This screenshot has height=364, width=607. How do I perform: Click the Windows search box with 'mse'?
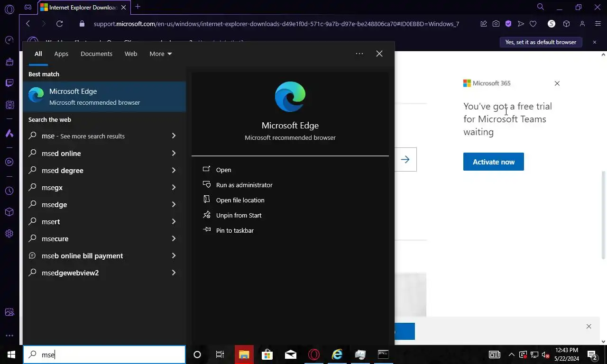104,355
